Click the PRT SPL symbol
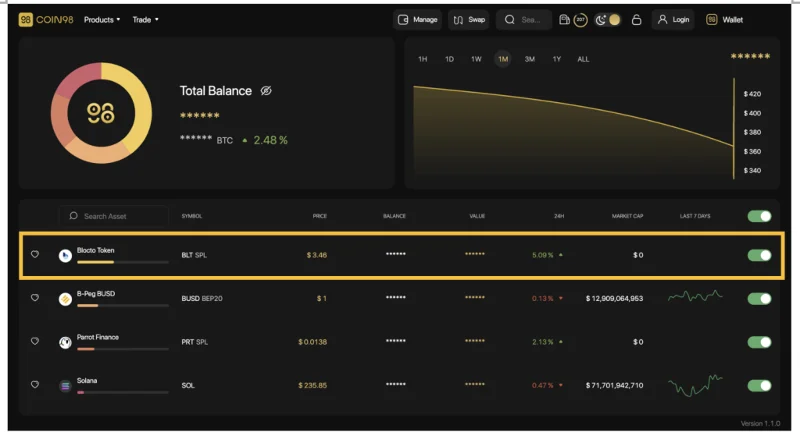Screen dimensions: 800x439 click(195, 342)
